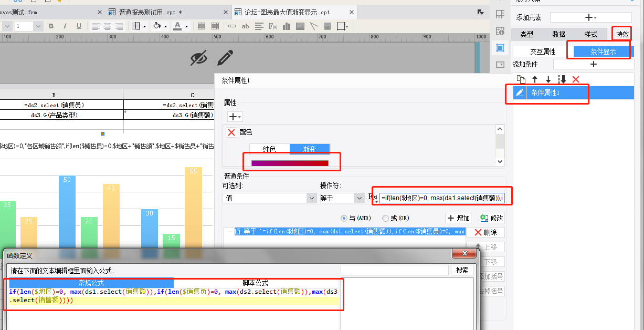Open the 数据 tab
The image size is (644, 330).
[558, 34]
